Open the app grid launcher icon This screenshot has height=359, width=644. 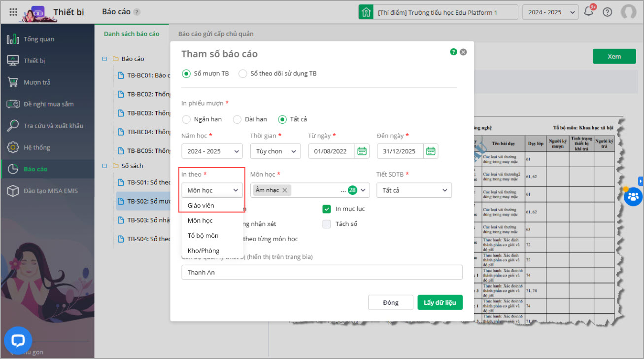click(14, 12)
